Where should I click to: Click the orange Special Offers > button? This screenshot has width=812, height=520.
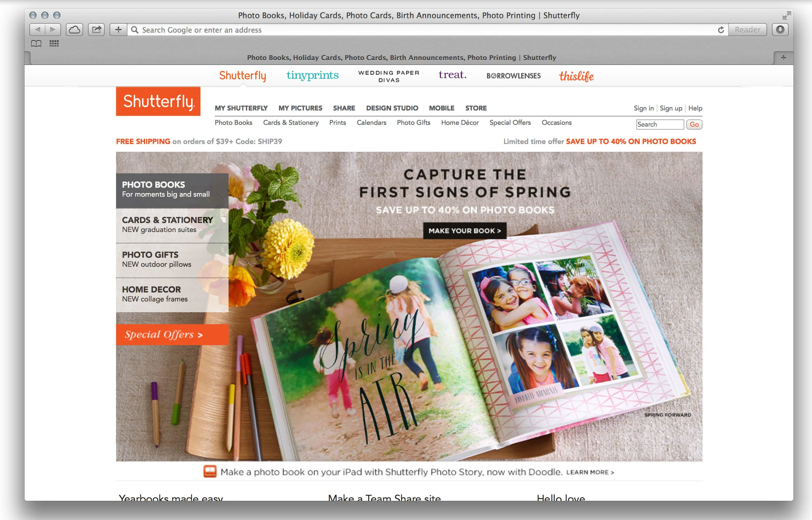tap(172, 335)
